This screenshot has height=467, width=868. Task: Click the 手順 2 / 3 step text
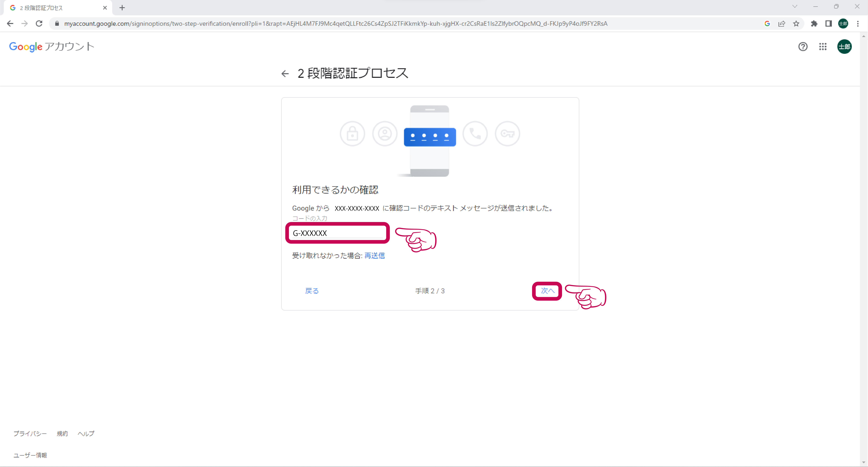coord(430,291)
